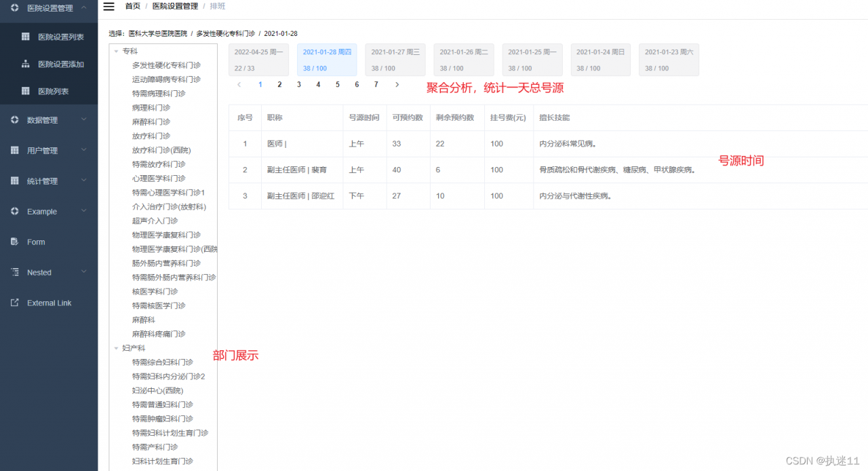This screenshot has width=868, height=471.
Task: Click the 医院设置添加 icon
Action: pos(25,63)
